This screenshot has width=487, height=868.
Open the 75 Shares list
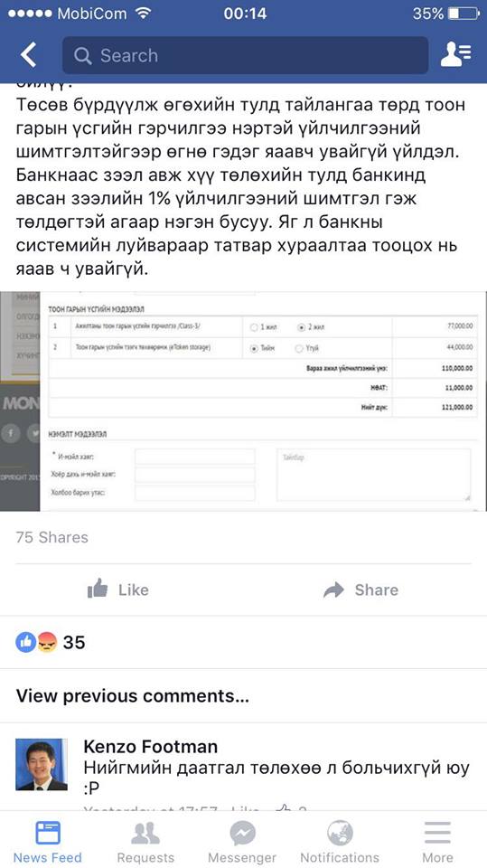click(x=52, y=537)
